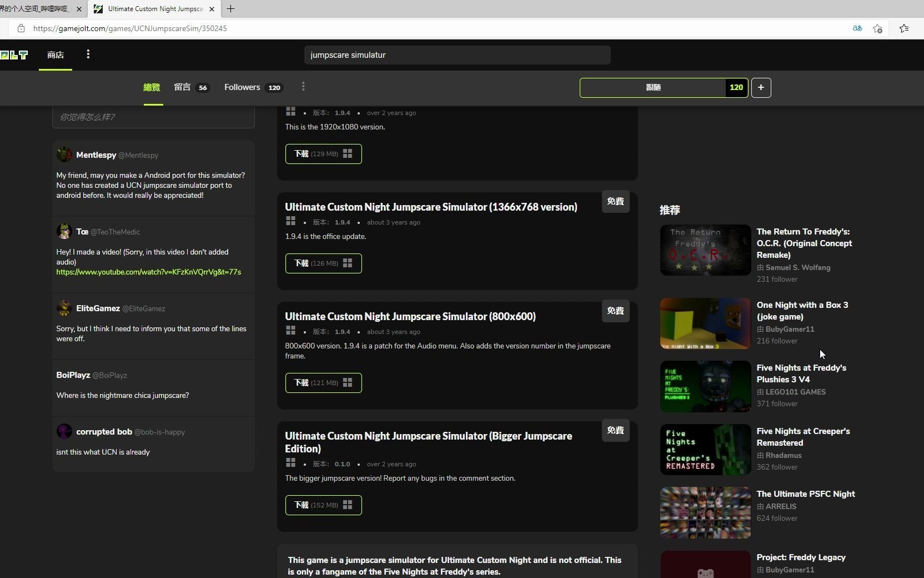924x578 pixels.
Task: Open Ultimate Custom Night Jumpscare Simulator (800x600) title
Action: click(x=410, y=316)
